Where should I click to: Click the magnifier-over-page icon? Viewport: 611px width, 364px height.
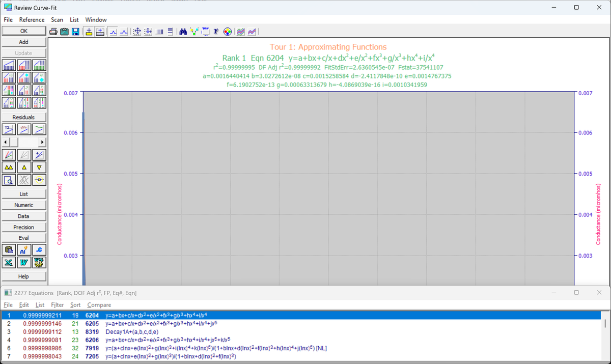pos(8,180)
